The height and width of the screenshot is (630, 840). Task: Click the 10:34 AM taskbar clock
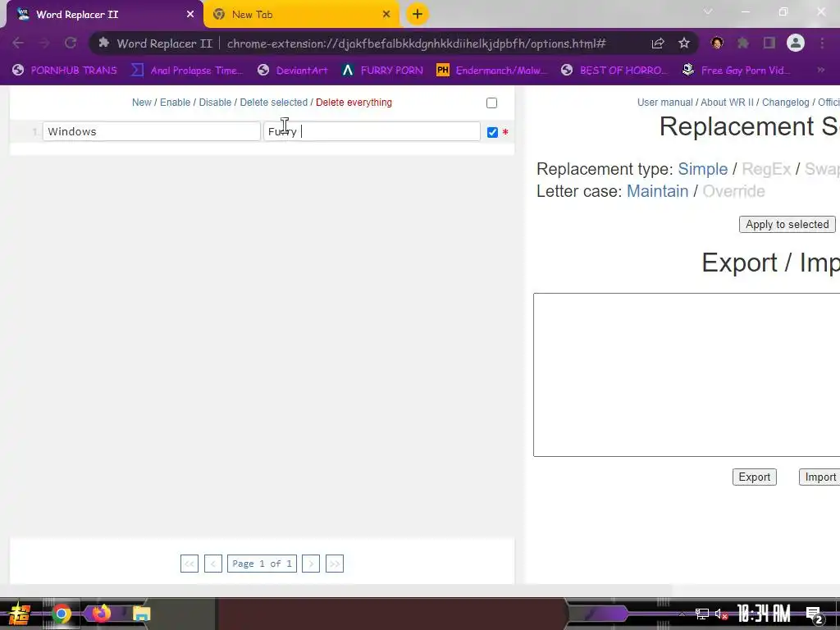[764, 614]
